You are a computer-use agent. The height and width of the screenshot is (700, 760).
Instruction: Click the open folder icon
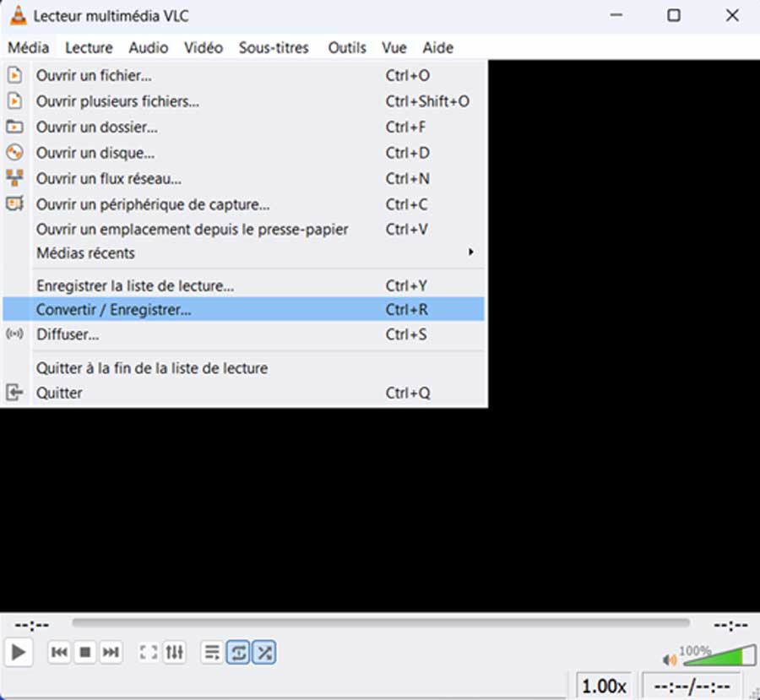[x=14, y=127]
